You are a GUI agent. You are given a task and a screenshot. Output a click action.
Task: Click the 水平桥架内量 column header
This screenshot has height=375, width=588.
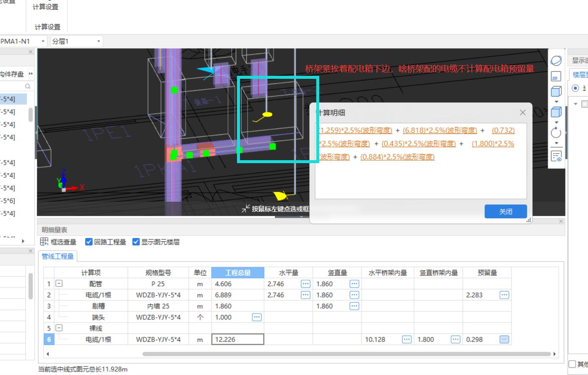(387, 272)
